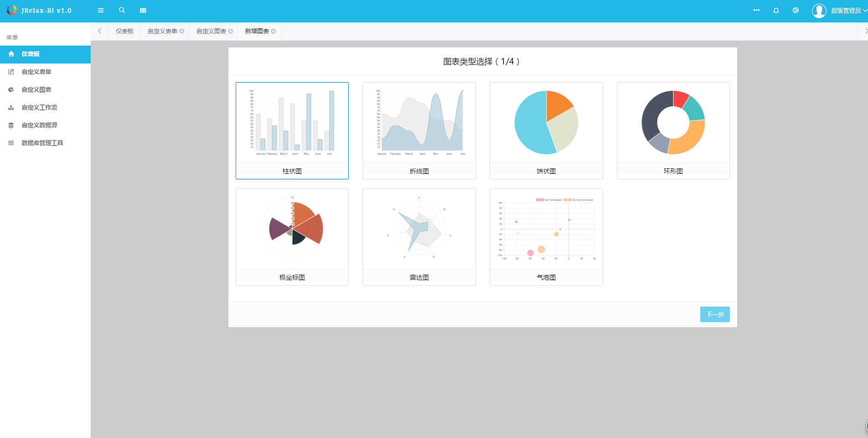
Task: Click the 气泡图 caption label
Action: point(546,277)
